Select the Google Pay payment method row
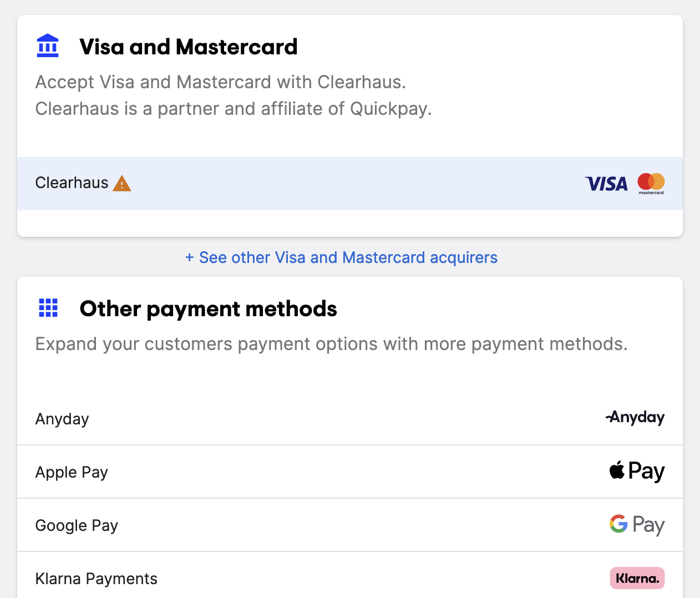Image resolution: width=700 pixels, height=598 pixels. [x=350, y=525]
